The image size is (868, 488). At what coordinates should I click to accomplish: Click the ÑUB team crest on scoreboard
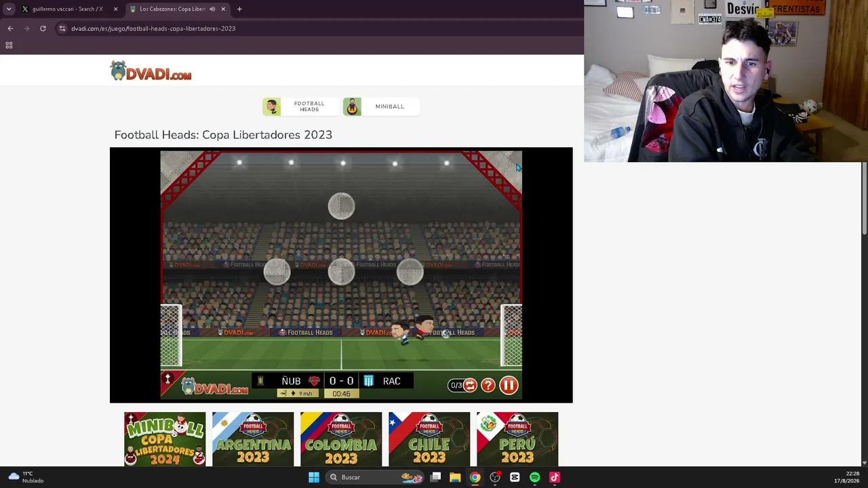314,381
